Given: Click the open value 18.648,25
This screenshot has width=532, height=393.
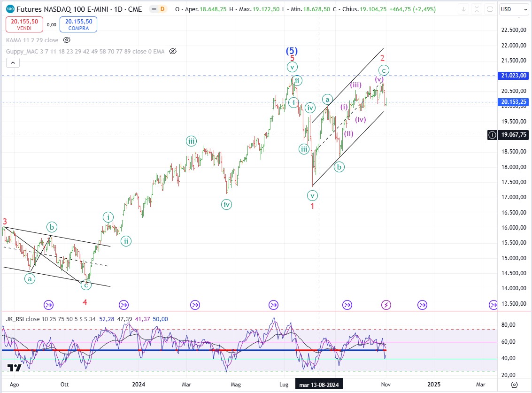Looking at the screenshot, I should 213,9.
